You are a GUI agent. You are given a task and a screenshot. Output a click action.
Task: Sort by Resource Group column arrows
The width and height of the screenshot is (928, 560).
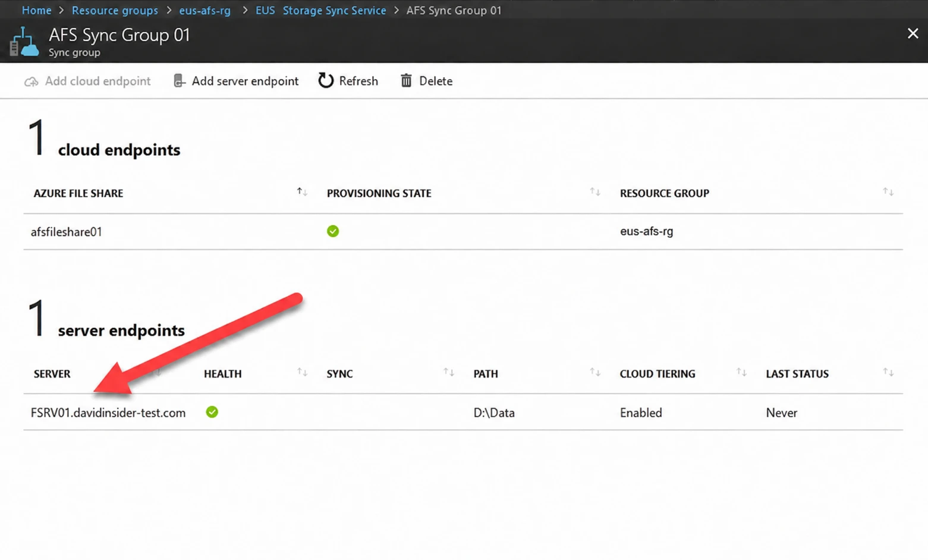point(888,191)
